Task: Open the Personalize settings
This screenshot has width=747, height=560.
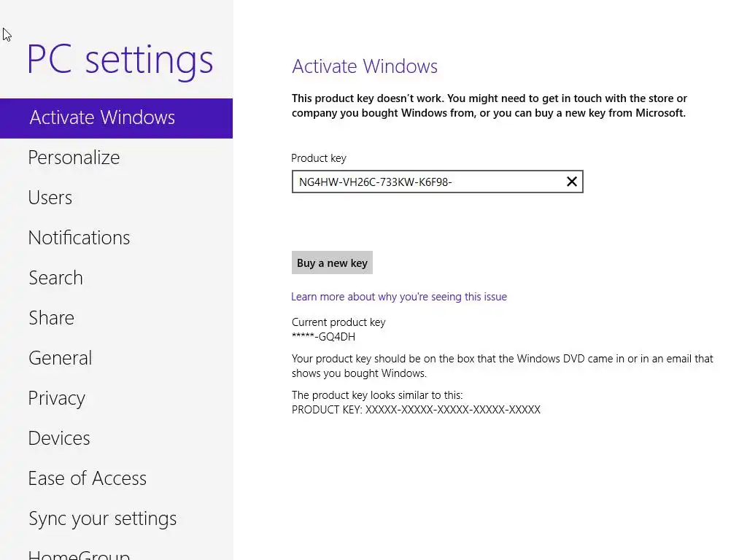Action: (x=74, y=157)
